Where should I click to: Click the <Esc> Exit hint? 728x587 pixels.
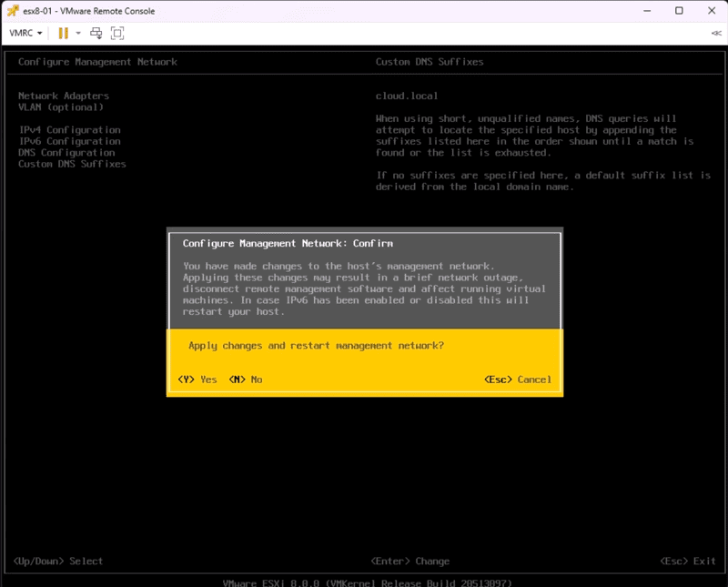(x=688, y=561)
